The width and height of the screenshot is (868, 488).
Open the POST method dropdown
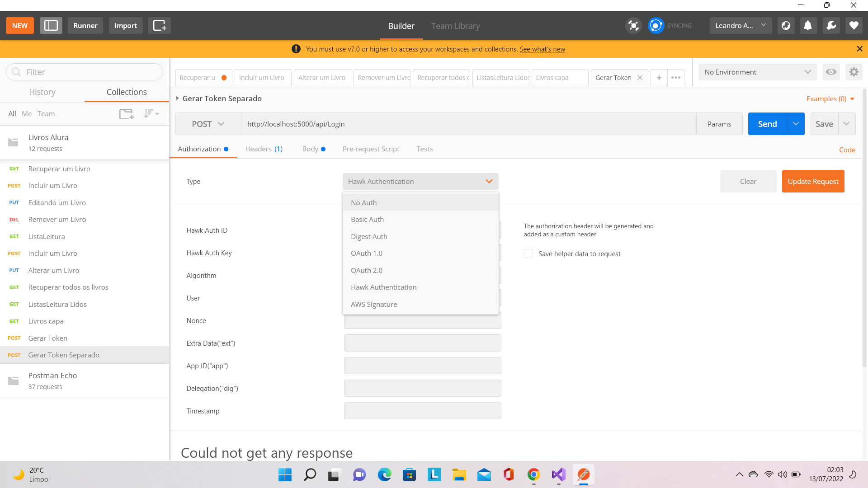(x=208, y=124)
